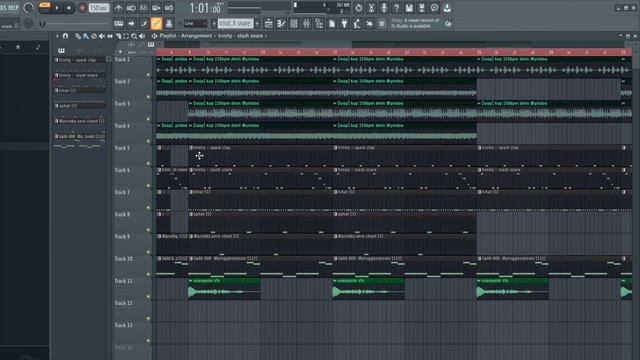Mute Track 1 via its green dot

148,75
